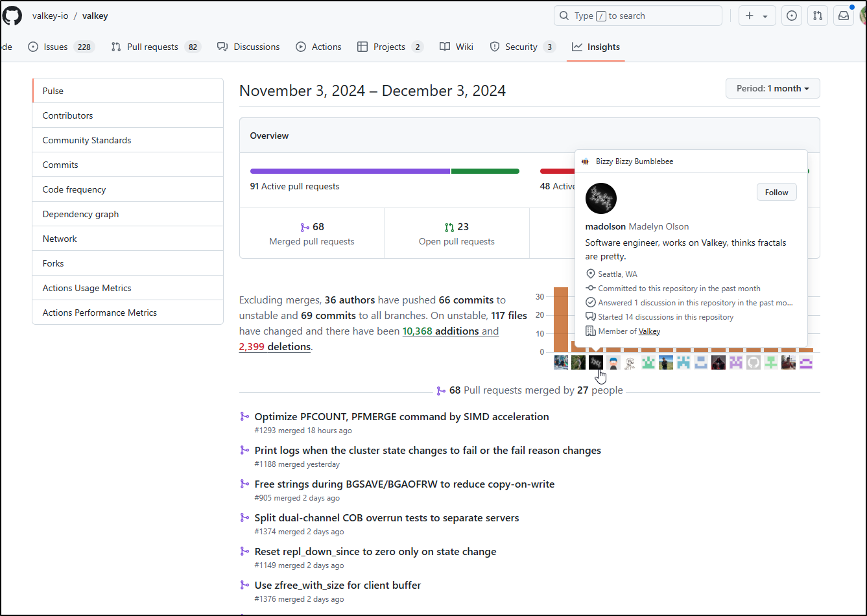Click the Insights tab graph icon
The height and width of the screenshot is (616, 867).
(577, 47)
